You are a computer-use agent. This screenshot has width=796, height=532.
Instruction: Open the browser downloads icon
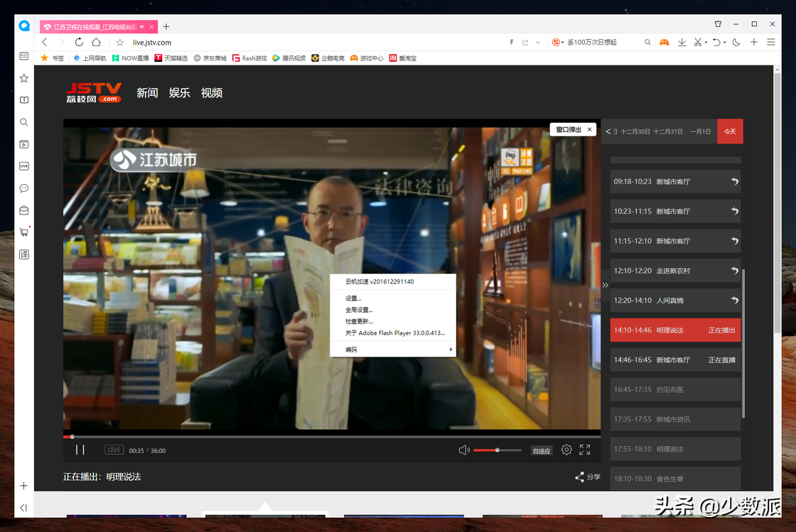coord(682,43)
